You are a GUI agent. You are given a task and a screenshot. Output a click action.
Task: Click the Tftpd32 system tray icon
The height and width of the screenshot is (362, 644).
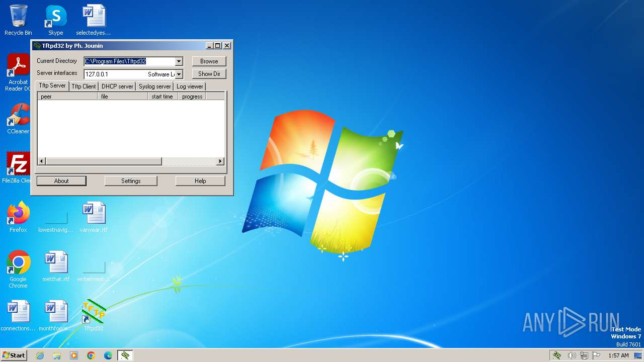[557, 355]
